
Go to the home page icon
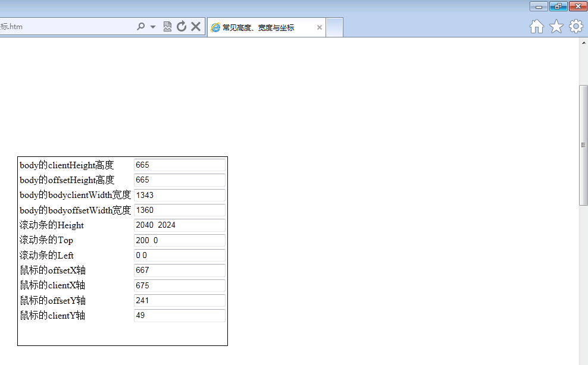(x=537, y=27)
